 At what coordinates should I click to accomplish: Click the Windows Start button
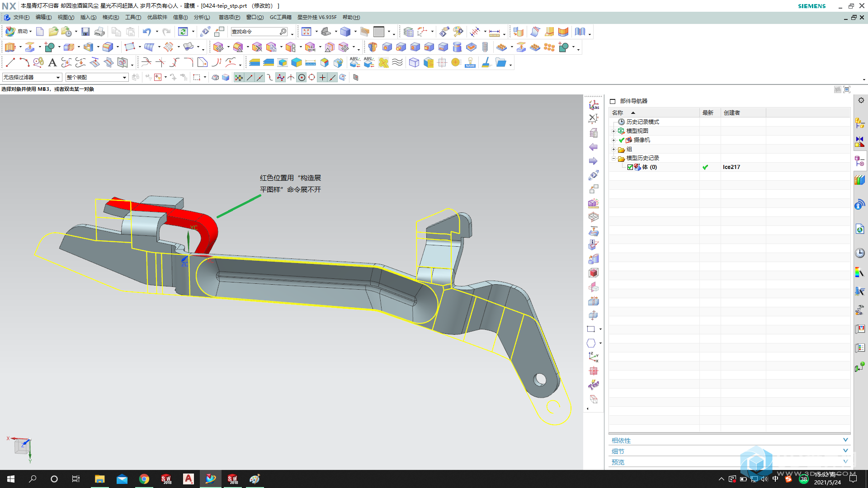pos(11,479)
